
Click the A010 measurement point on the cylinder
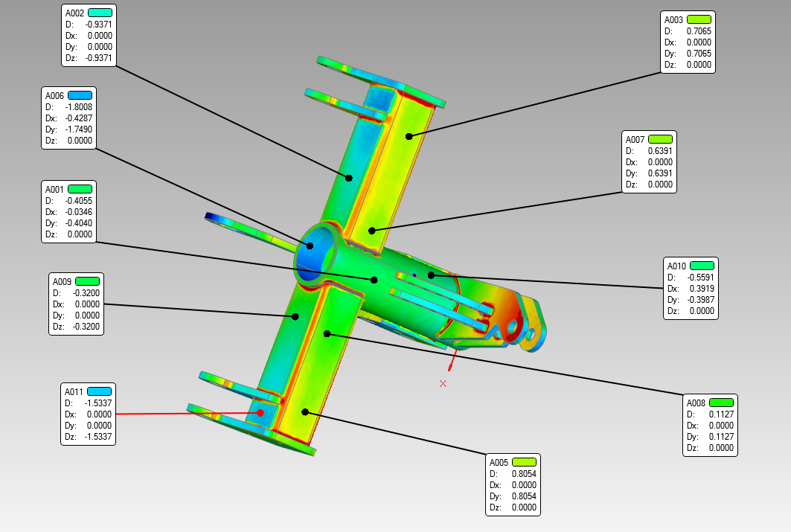(x=431, y=275)
